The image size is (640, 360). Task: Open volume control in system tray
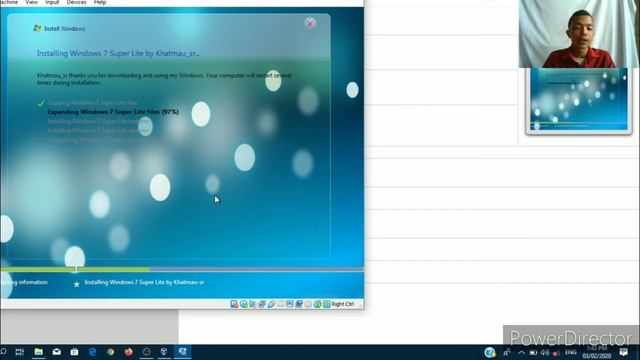coord(545,352)
